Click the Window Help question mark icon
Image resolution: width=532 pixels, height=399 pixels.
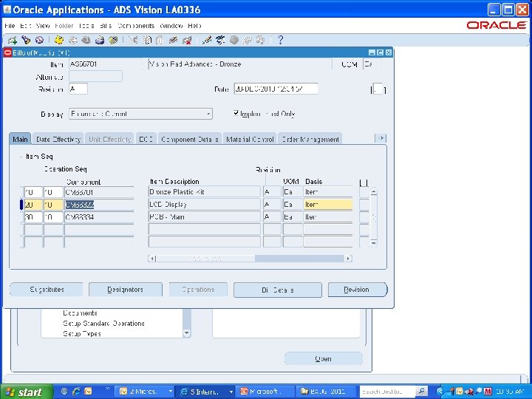(280, 41)
